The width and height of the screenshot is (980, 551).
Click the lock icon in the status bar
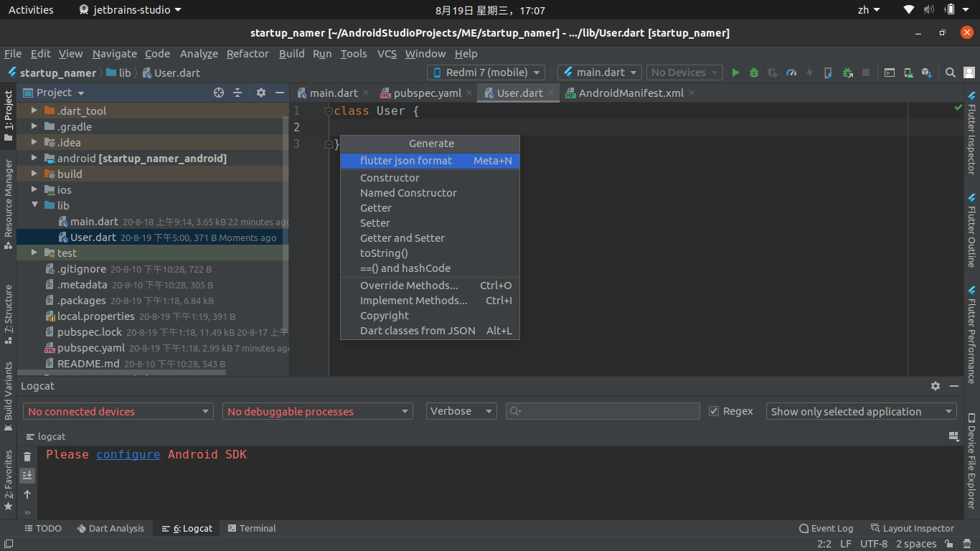tap(949, 545)
